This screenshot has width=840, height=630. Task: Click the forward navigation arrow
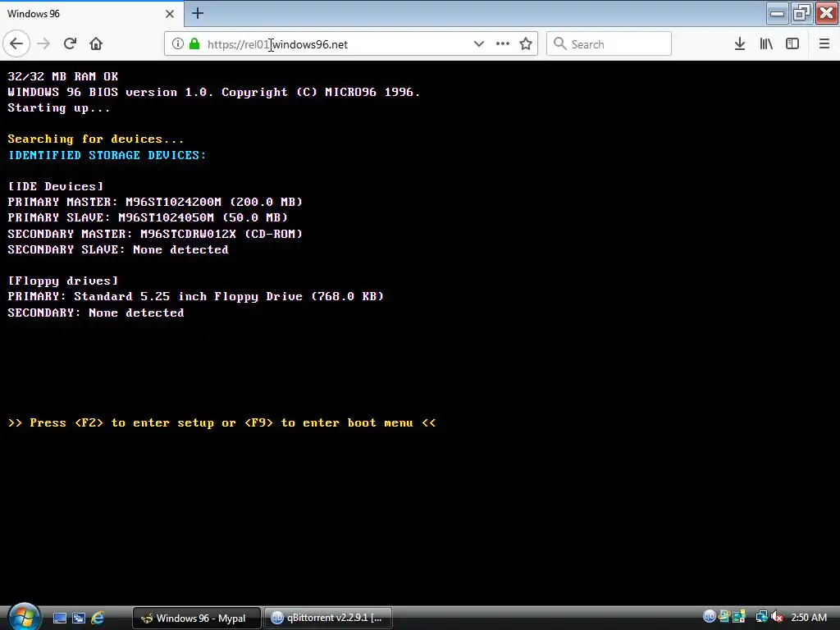(x=43, y=44)
